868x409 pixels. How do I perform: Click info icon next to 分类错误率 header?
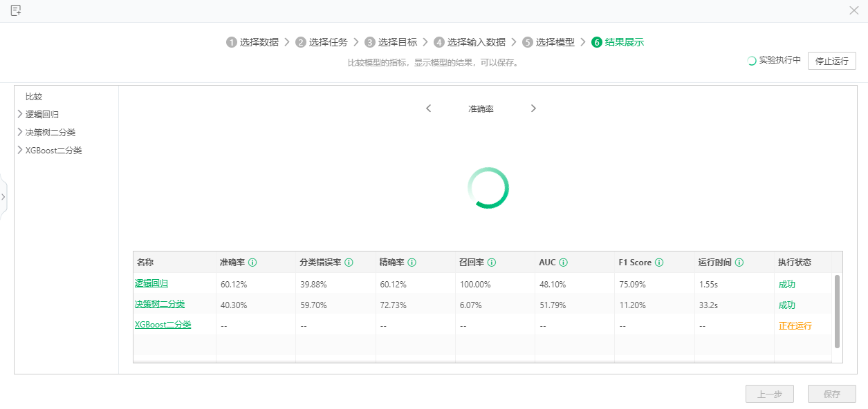(x=349, y=263)
